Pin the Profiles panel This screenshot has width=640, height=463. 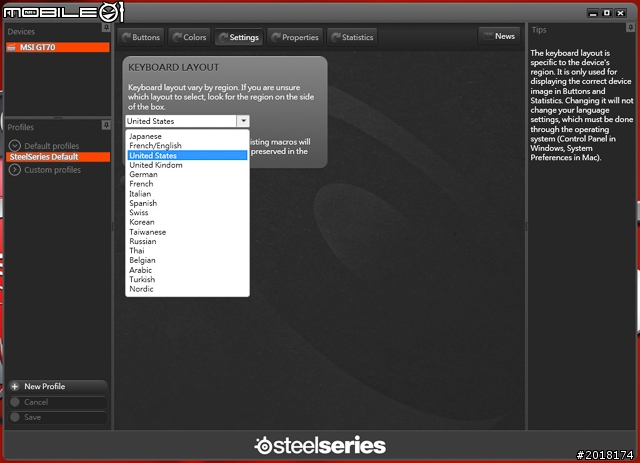106,125
